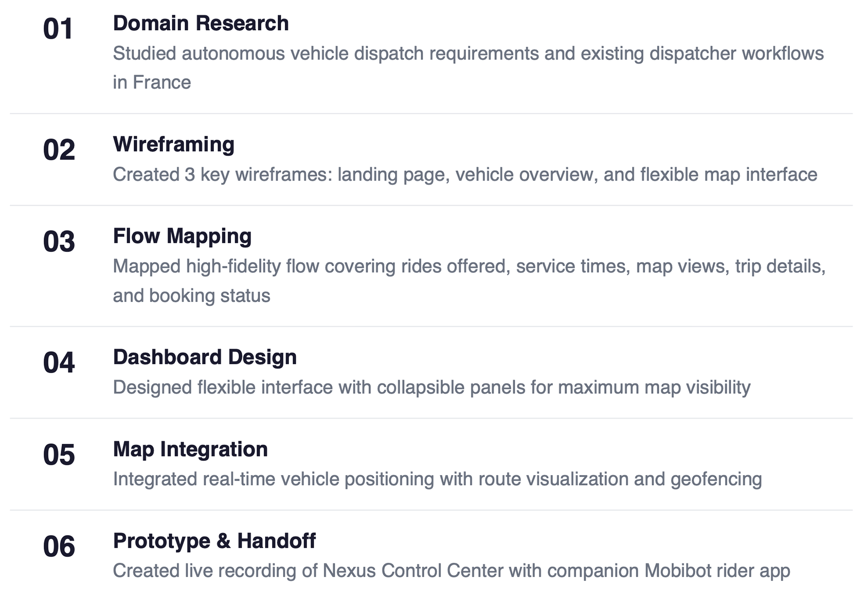The image size is (864, 616).
Task: Click the real-time vehicle positioning description
Action: tap(437, 479)
